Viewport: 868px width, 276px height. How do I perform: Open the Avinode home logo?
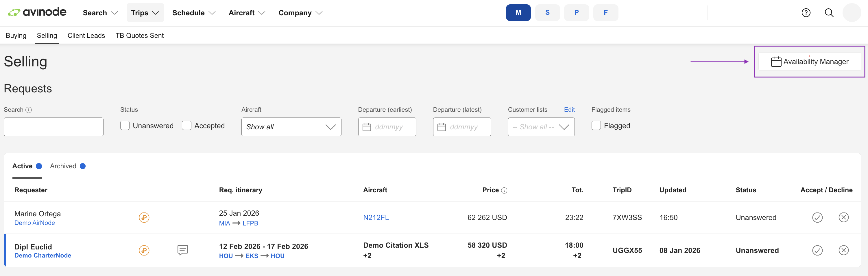point(37,12)
